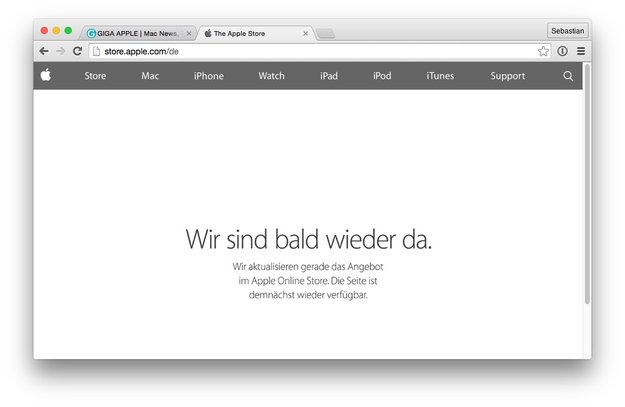This screenshot has width=625, height=407.
Task: Click the Apple logo in the navigation bar
Action: point(46,75)
